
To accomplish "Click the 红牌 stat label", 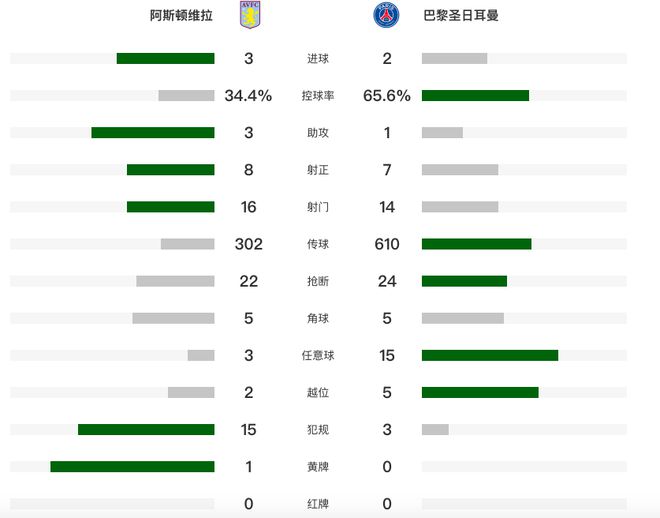I will [318, 504].
